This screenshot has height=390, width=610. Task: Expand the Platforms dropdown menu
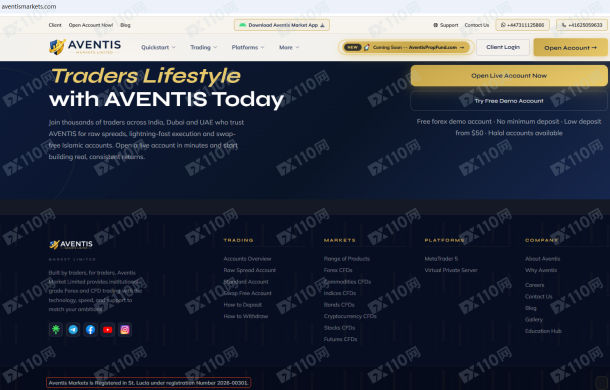[x=248, y=47]
